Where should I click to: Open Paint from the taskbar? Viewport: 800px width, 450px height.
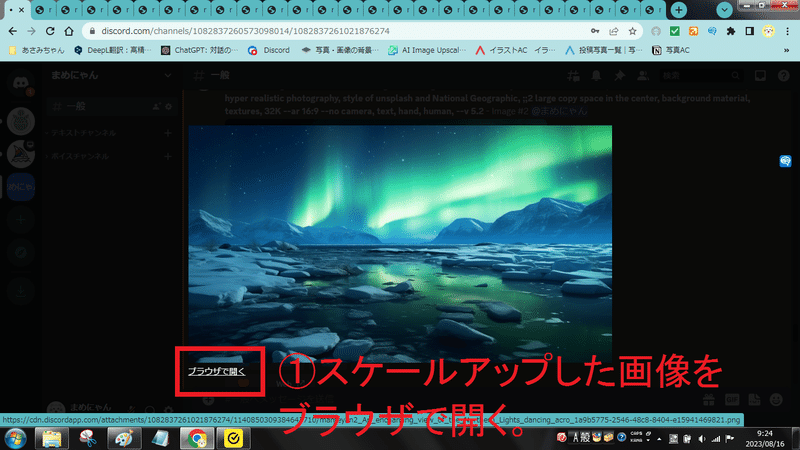pyautogui.click(x=124, y=438)
